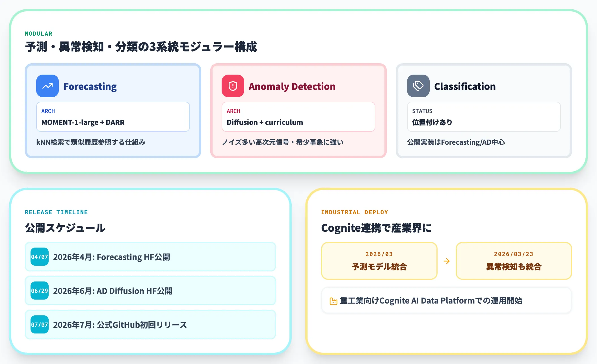597x364 pixels.
Task: Click the gray Classification tag icon
Action: click(x=418, y=86)
